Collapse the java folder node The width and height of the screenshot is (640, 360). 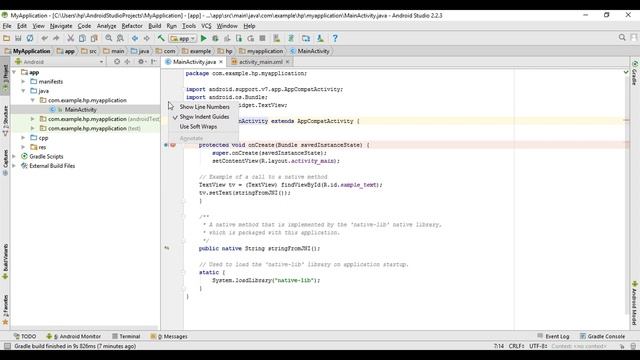pyautogui.click(x=24, y=91)
